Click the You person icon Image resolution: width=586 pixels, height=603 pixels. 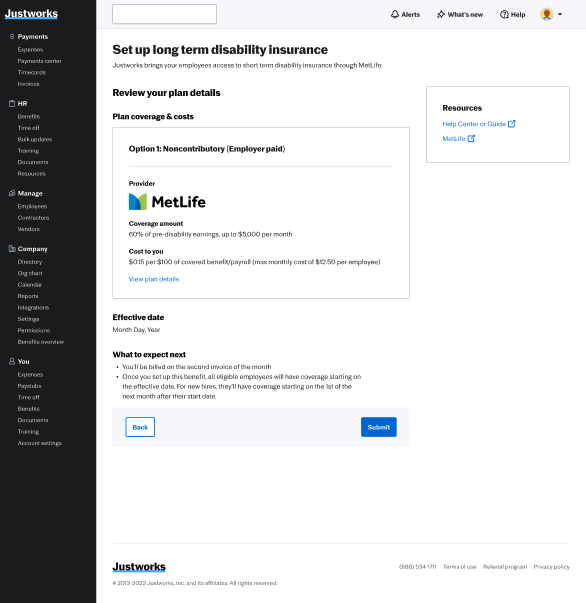12,361
